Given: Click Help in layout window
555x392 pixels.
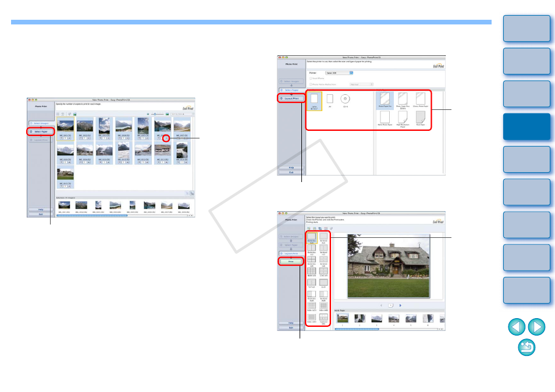Looking at the screenshot, I should (291, 323).
